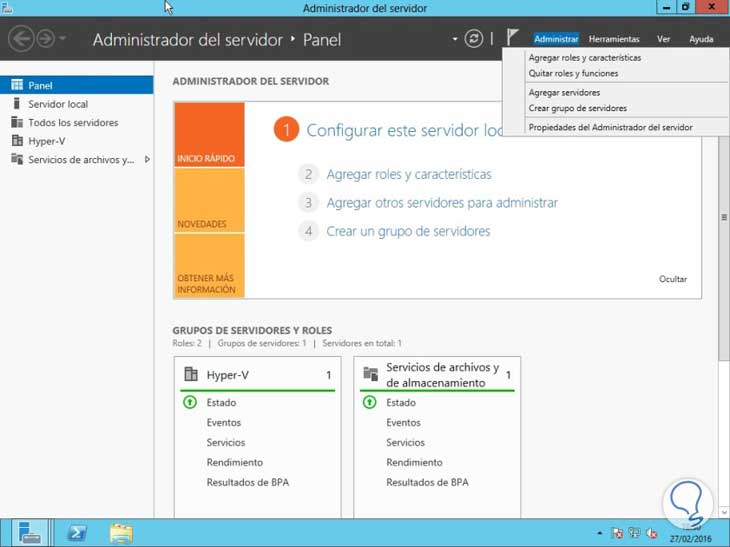Open Rendimiento in archivos y almacenamiento tile
Viewport: 730px width, 547px height.
click(414, 463)
